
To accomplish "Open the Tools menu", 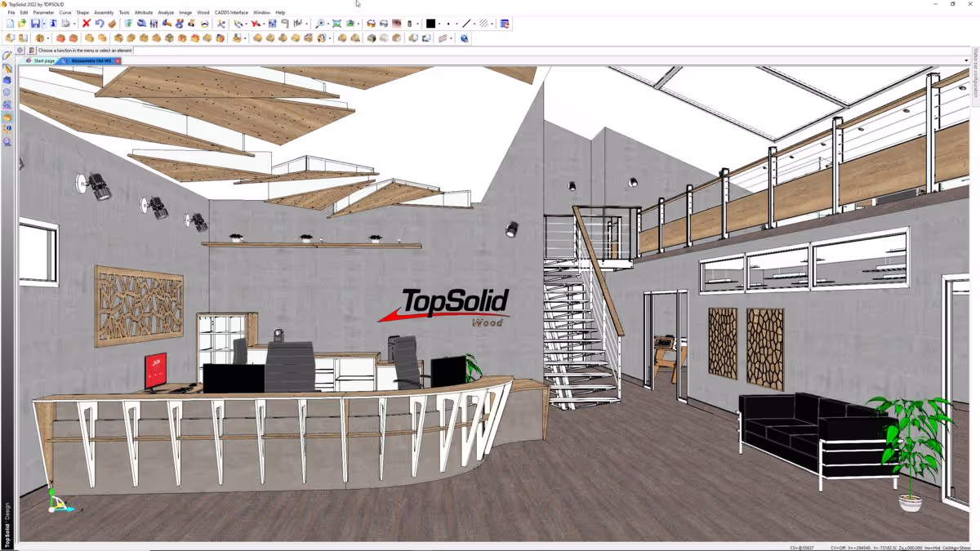I will [124, 12].
